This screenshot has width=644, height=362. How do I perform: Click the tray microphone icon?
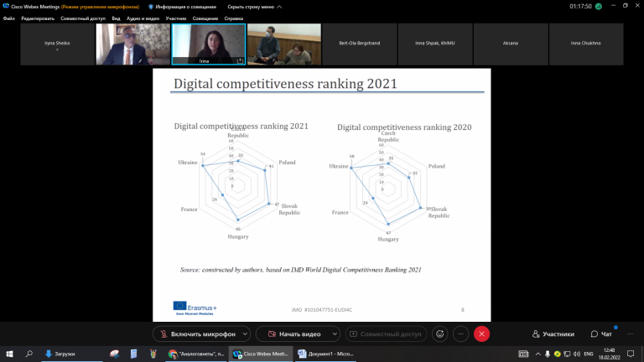click(548, 354)
